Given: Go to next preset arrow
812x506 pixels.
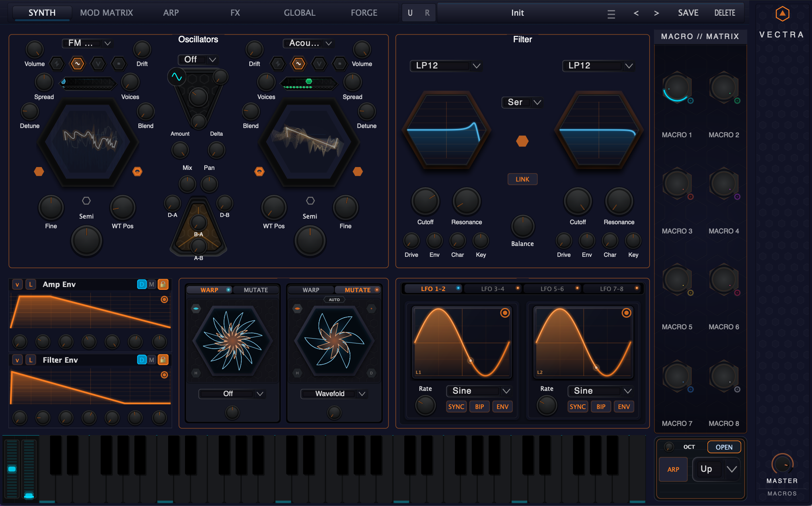Looking at the screenshot, I should [656, 13].
